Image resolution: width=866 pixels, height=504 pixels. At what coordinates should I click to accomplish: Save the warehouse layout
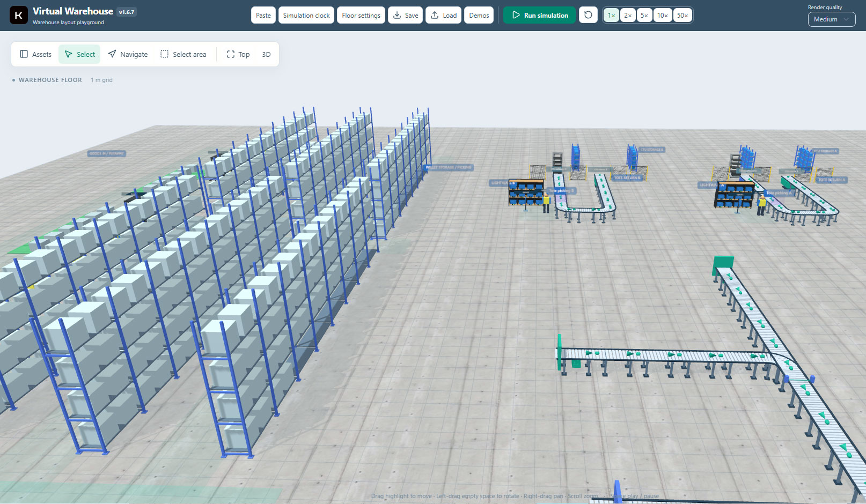coord(406,15)
